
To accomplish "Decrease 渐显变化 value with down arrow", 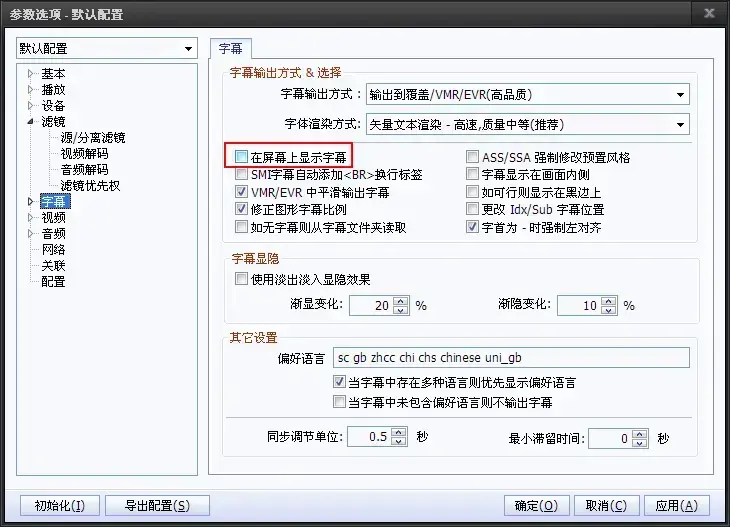I will point(400,310).
